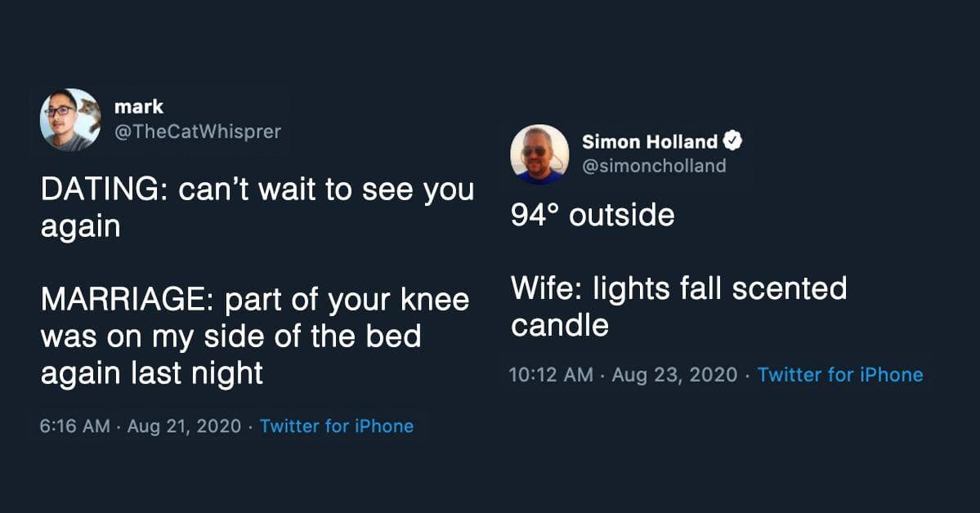
Task: Click the @simoncholland handle
Action: point(653,165)
